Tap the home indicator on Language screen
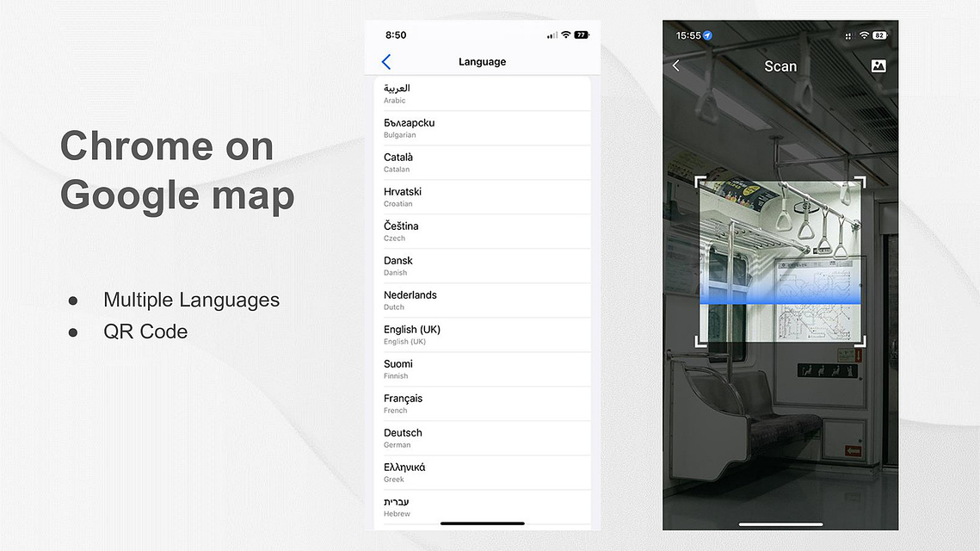980x551 pixels. (483, 523)
